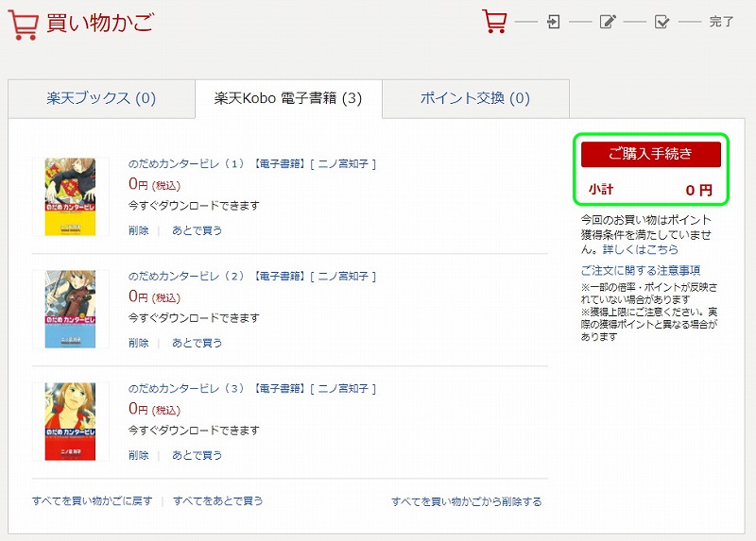Open the 詳しくはこちら link
756x541 pixels.
pos(641,249)
